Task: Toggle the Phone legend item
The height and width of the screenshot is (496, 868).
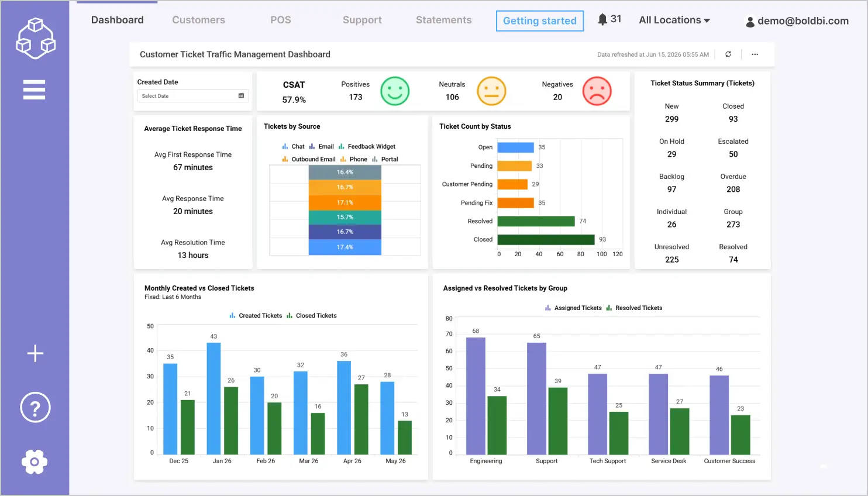Action: pos(353,159)
